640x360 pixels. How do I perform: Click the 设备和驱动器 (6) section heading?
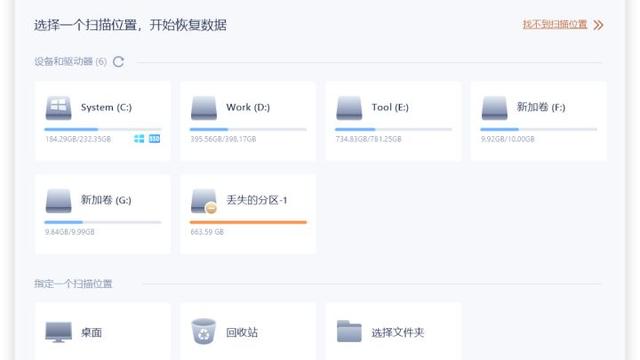coord(70,62)
